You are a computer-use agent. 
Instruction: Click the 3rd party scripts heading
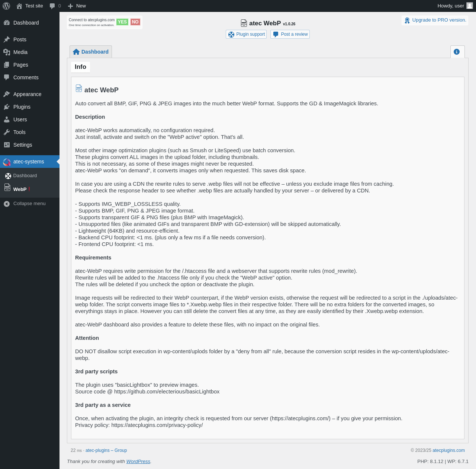tap(96, 371)
